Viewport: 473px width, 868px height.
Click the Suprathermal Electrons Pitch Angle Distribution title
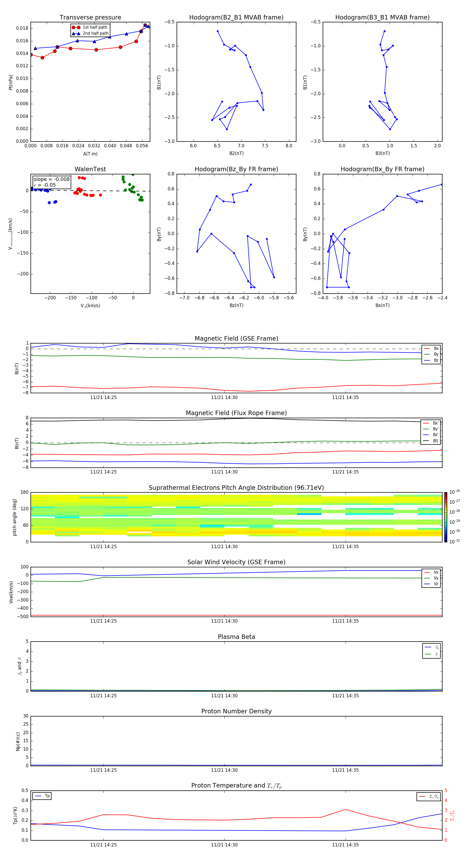236,488
